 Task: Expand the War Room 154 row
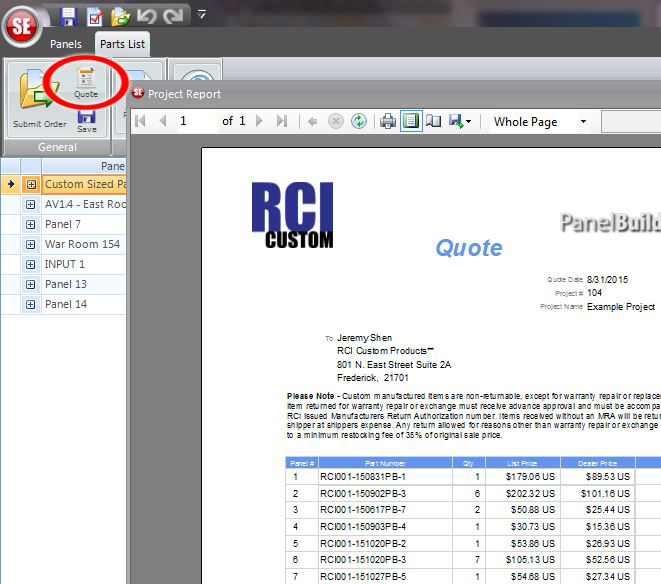(x=31, y=244)
